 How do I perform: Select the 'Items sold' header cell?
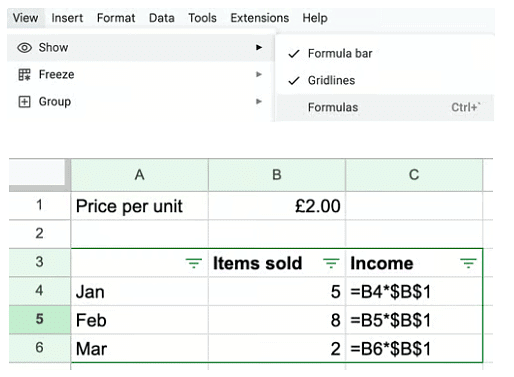[x=277, y=263]
